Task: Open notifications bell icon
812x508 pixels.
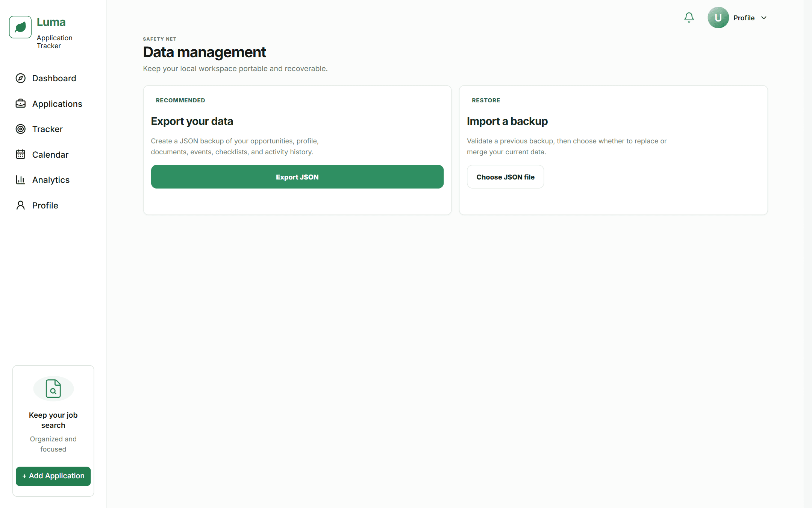Action: (689, 18)
